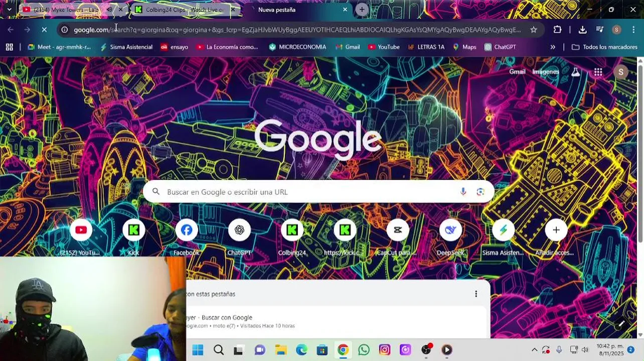Bookmark this page with star icon

pyautogui.click(x=534, y=30)
